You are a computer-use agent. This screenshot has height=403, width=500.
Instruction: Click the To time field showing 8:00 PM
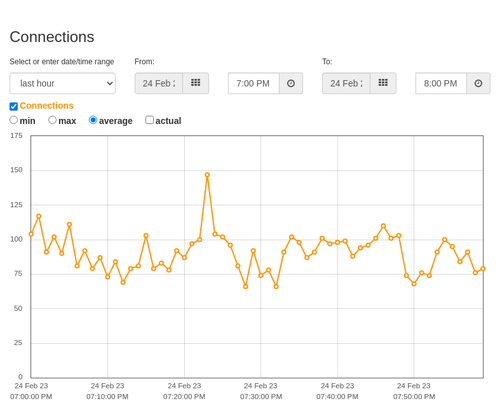441,83
